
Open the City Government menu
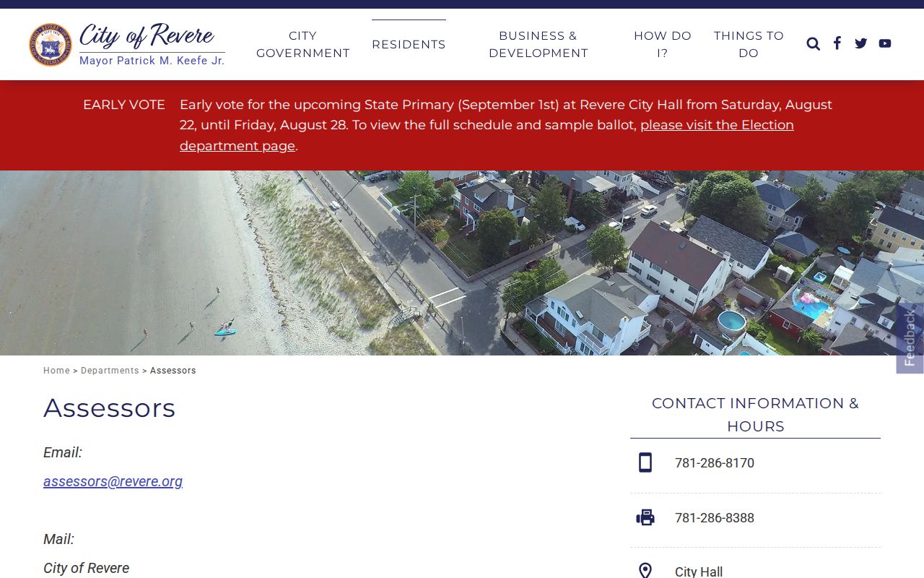point(303,44)
